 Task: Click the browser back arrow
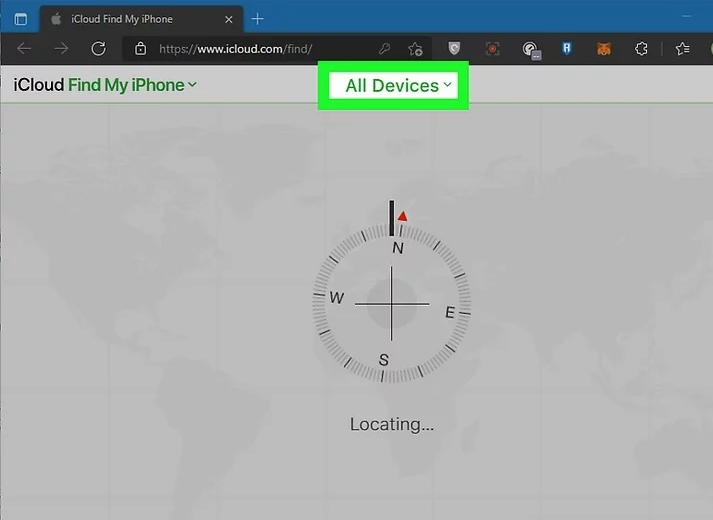tap(24, 48)
